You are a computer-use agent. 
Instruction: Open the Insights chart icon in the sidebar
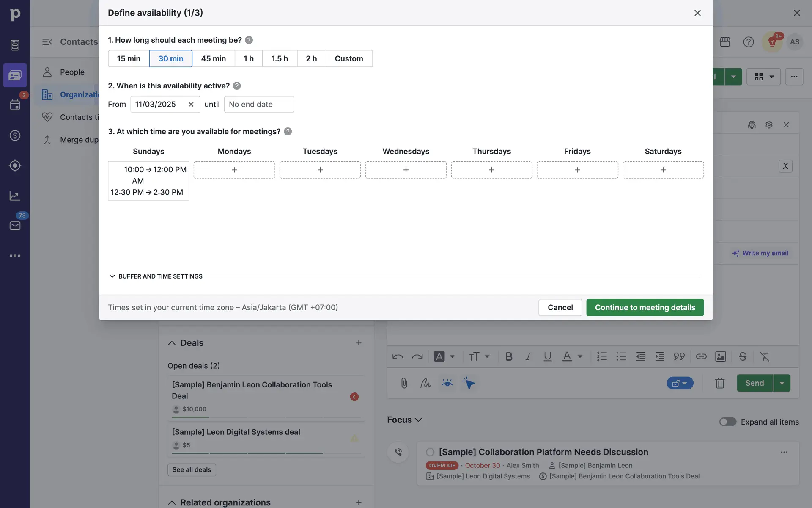point(15,196)
